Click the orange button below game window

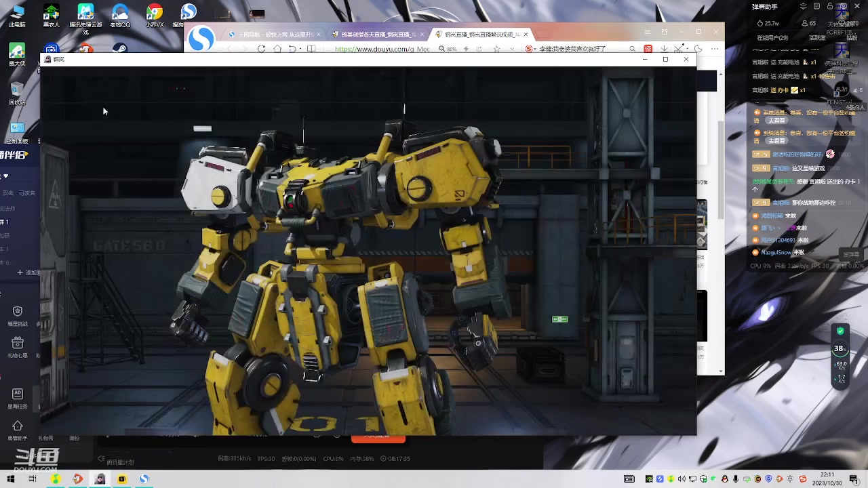378,439
